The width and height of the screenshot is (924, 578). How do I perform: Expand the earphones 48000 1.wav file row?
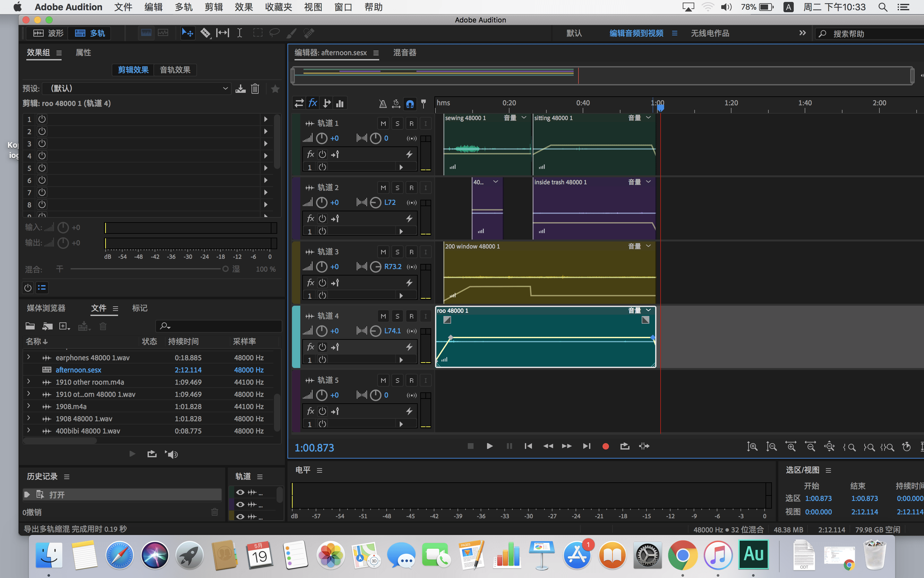point(29,357)
